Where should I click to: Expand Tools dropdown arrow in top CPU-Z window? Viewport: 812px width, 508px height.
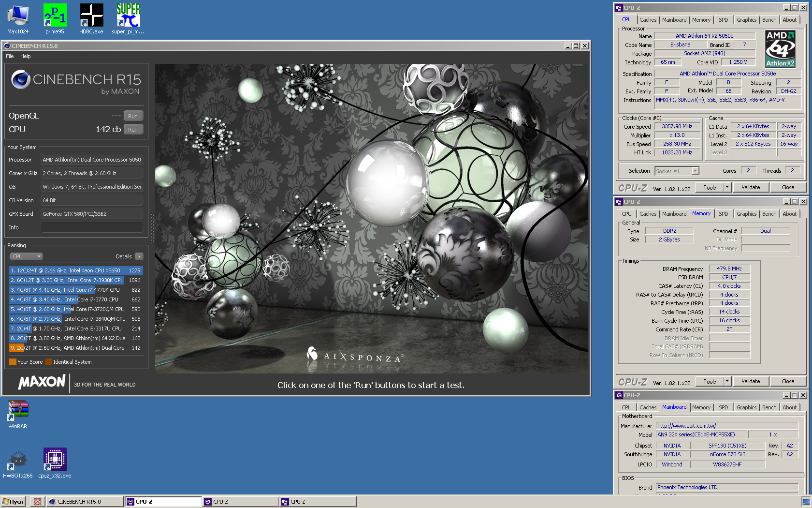tap(727, 187)
